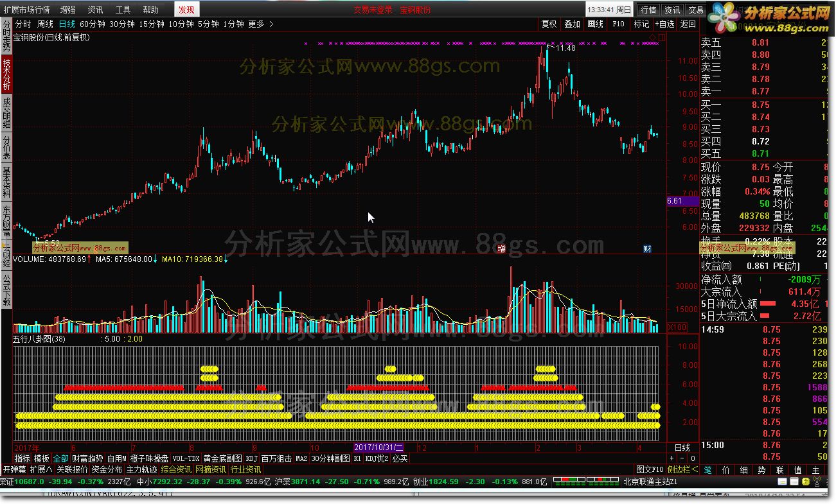The image size is (836, 504).
Task: Click the 财 marker on the chart
Action: pyautogui.click(x=648, y=248)
